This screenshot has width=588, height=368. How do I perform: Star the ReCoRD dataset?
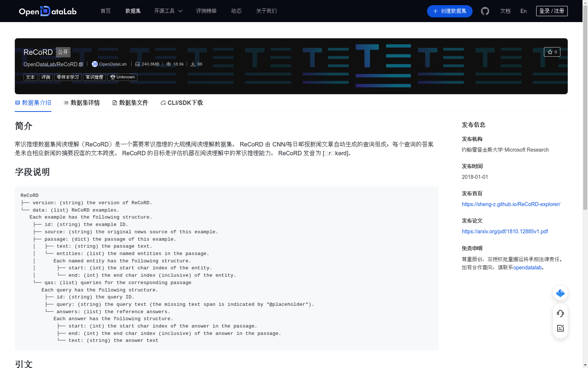pyautogui.click(x=552, y=52)
